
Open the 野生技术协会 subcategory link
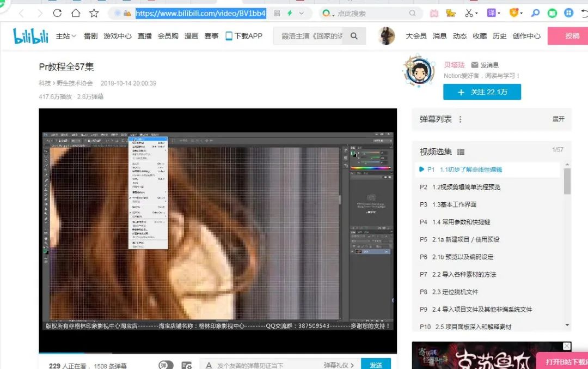(74, 83)
